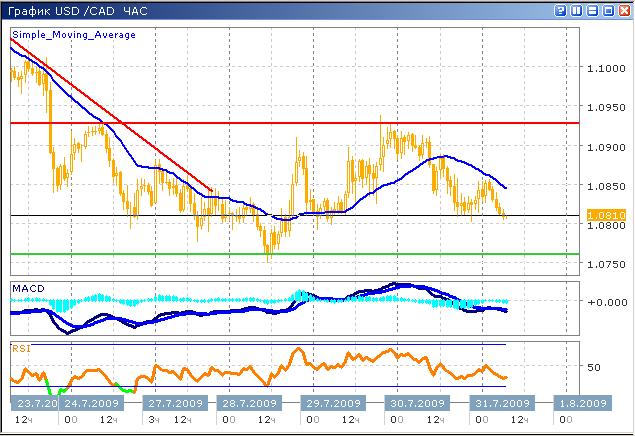
Task: Click the horizontal bar icon in title bar
Action: [591, 11]
